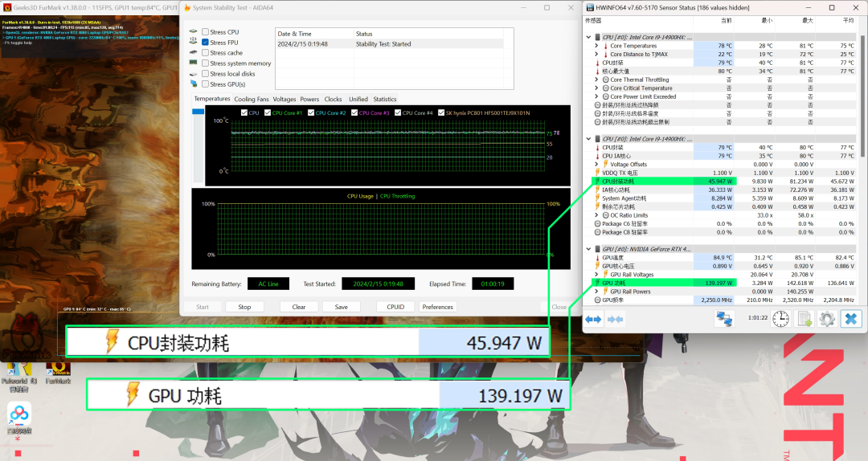Open CPUID from AIDA64 test window

click(395, 307)
